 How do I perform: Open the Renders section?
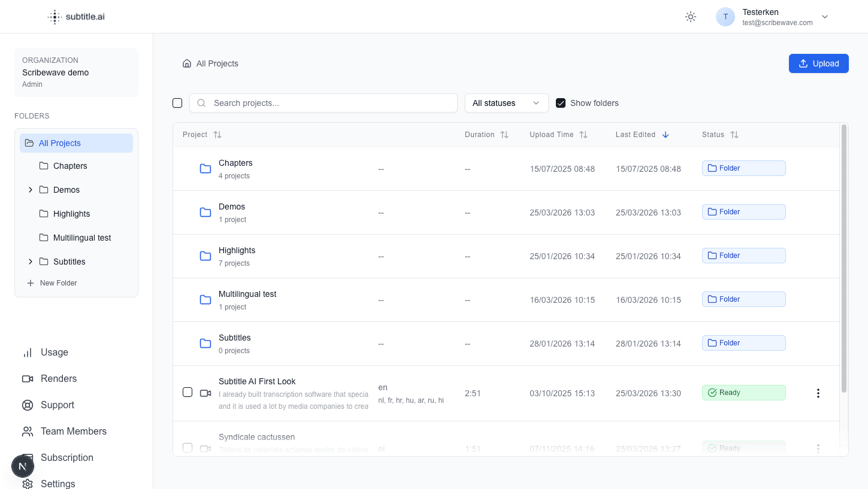[60, 378]
